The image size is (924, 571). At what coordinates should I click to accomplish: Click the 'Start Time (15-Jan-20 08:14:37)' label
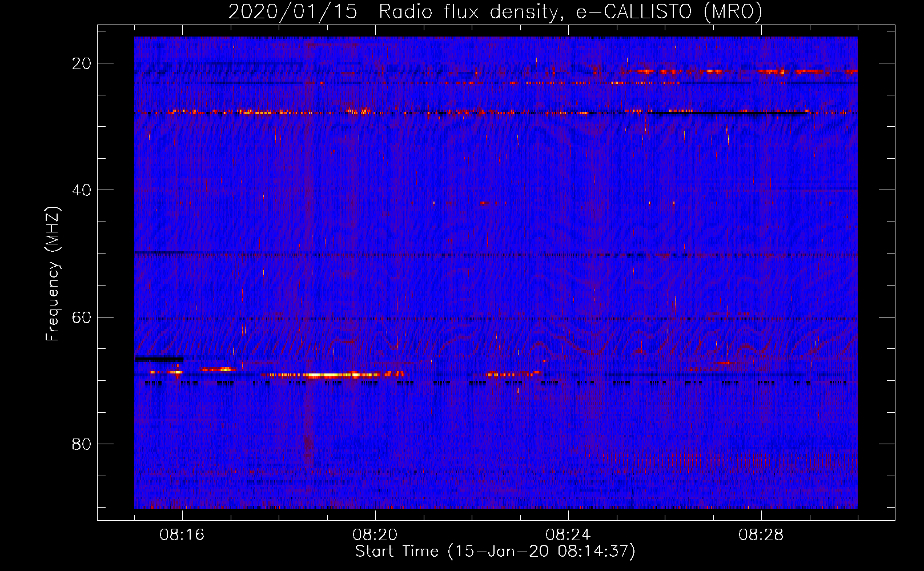[x=495, y=552]
